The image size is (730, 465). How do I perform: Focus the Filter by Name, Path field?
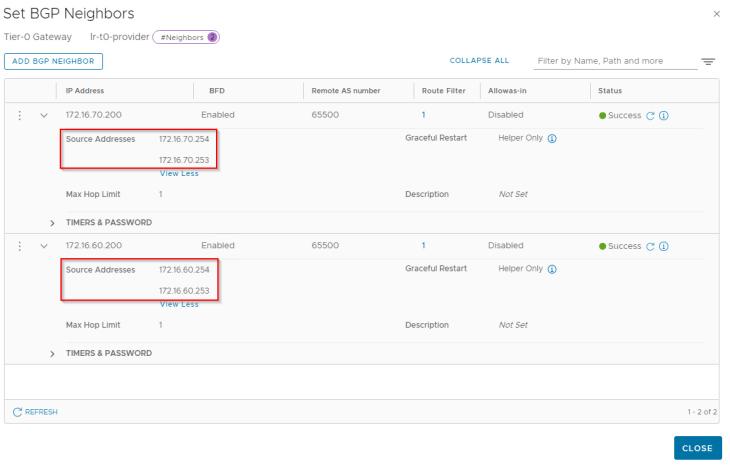[x=615, y=61]
